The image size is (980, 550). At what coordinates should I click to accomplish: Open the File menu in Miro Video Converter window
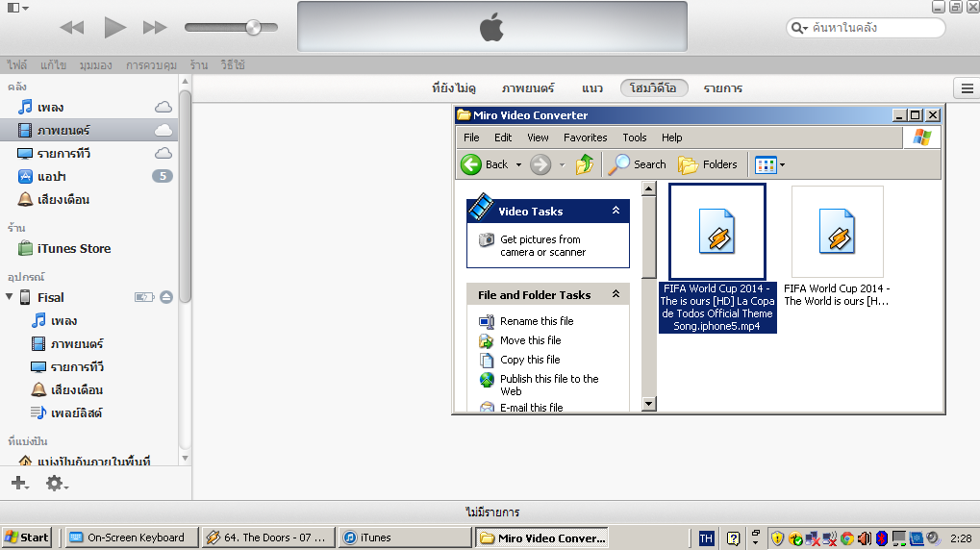471,137
